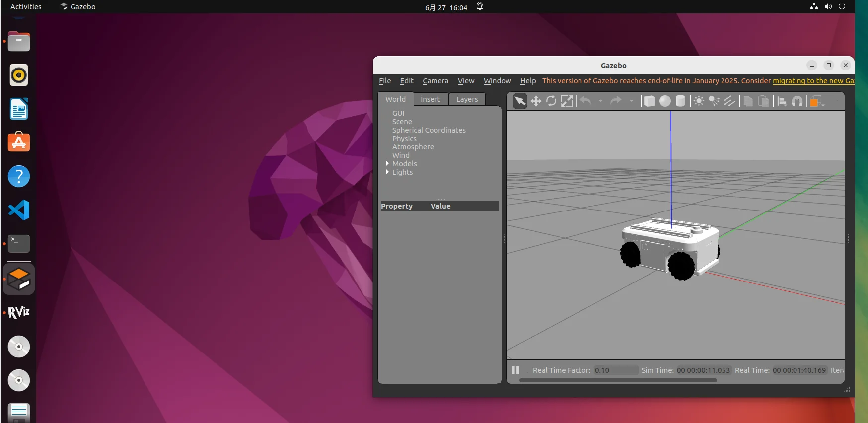The width and height of the screenshot is (868, 423).
Task: Open the Help menu
Action: point(528,81)
